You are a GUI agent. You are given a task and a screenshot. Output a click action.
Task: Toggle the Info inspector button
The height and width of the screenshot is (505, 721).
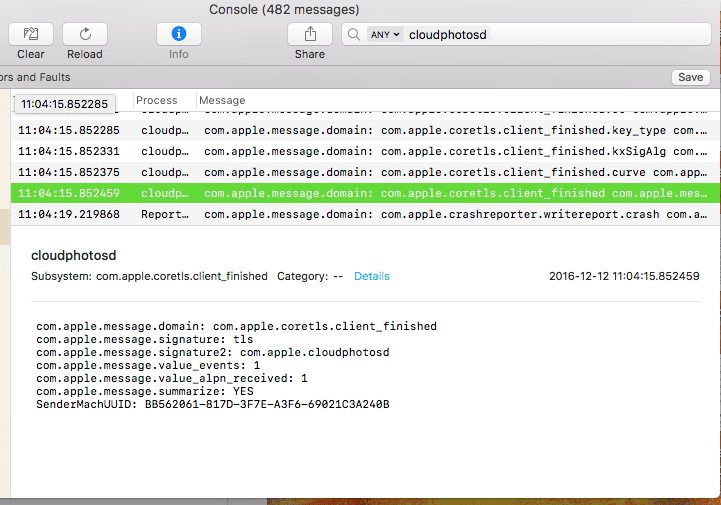(x=178, y=34)
